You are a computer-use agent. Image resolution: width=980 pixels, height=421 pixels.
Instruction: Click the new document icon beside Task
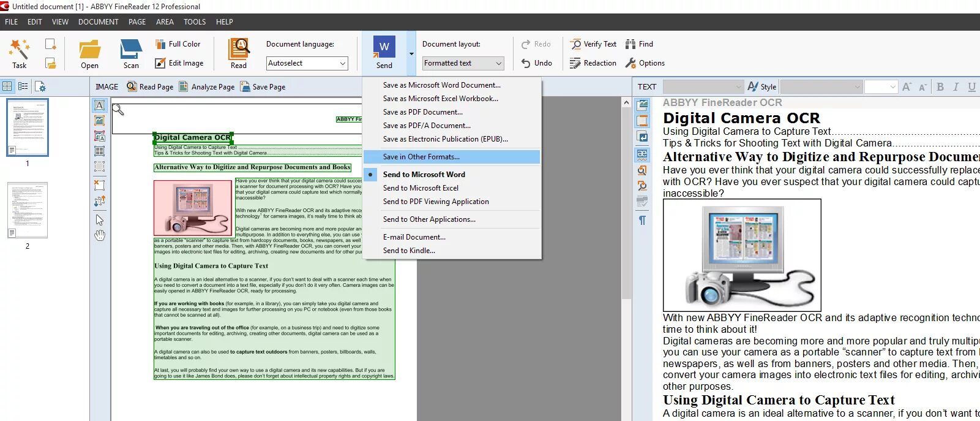50,44
